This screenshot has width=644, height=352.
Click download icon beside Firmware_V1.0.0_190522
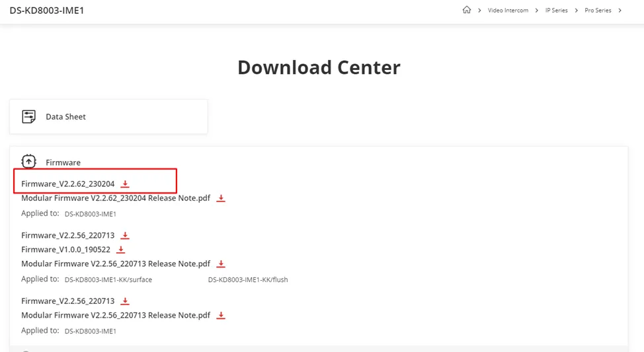[x=120, y=250]
